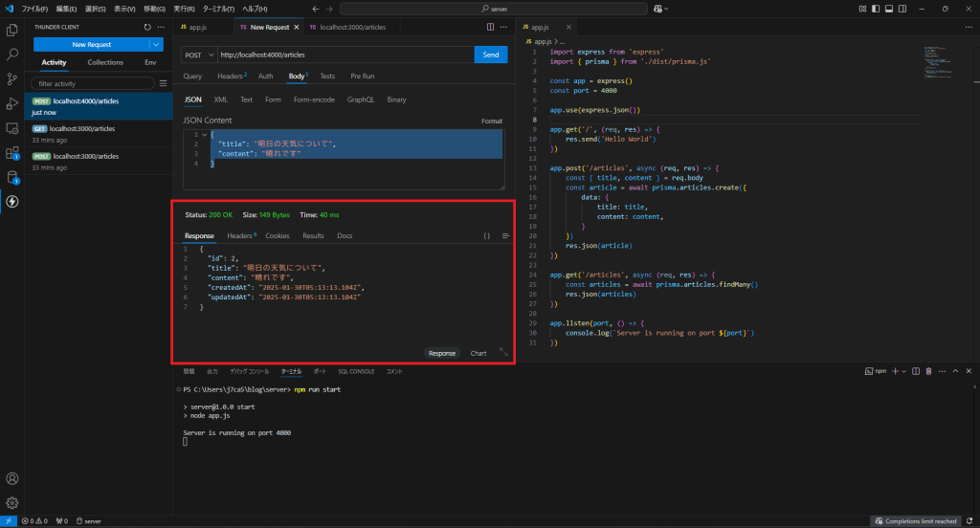Choose the XML body type
This screenshot has width=980, height=528.
[220, 99]
